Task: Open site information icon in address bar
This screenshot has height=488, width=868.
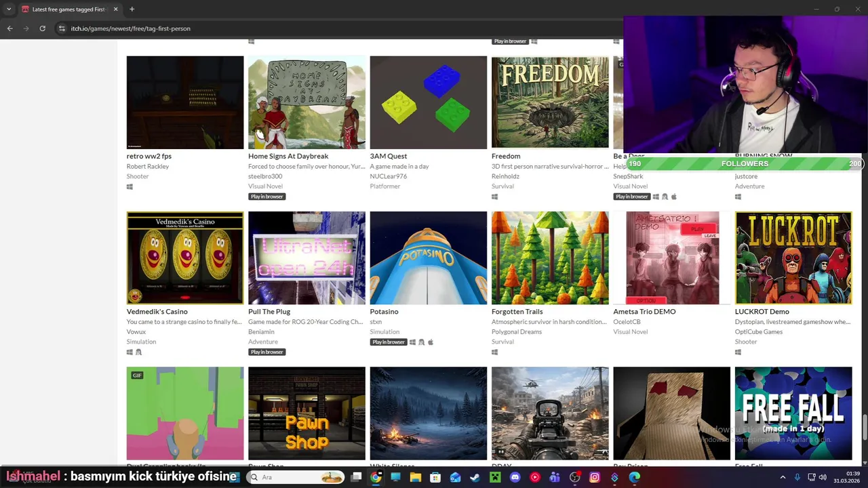Action: (x=62, y=28)
